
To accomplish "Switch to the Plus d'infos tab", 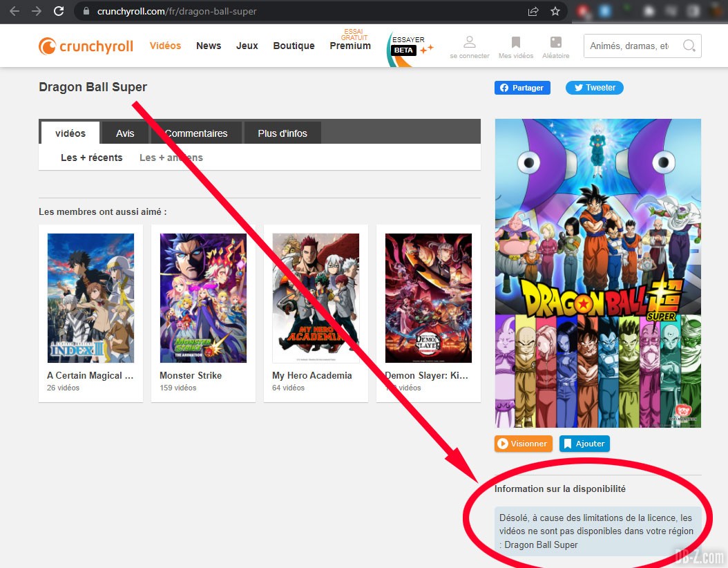I will (282, 133).
